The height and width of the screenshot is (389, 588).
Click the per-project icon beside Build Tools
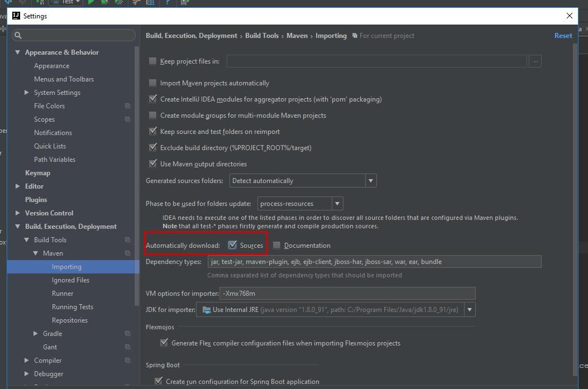tap(127, 240)
